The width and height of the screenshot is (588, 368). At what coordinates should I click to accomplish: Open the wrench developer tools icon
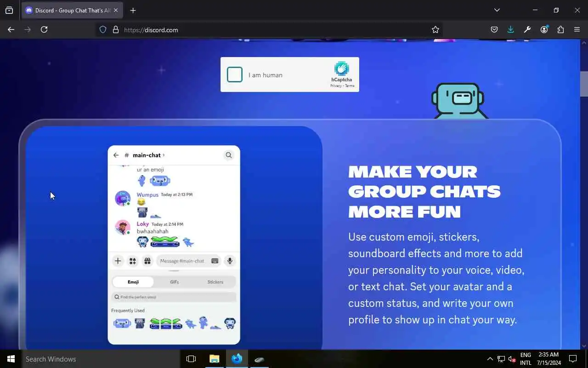527,29
